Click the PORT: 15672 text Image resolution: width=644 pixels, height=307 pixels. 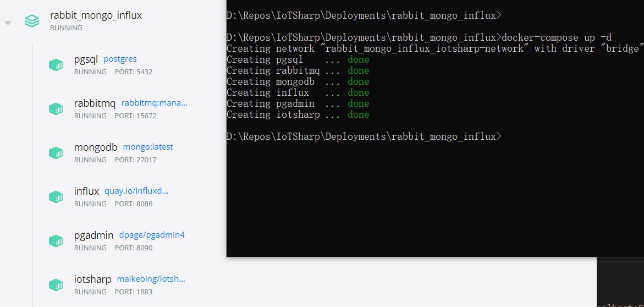click(135, 116)
